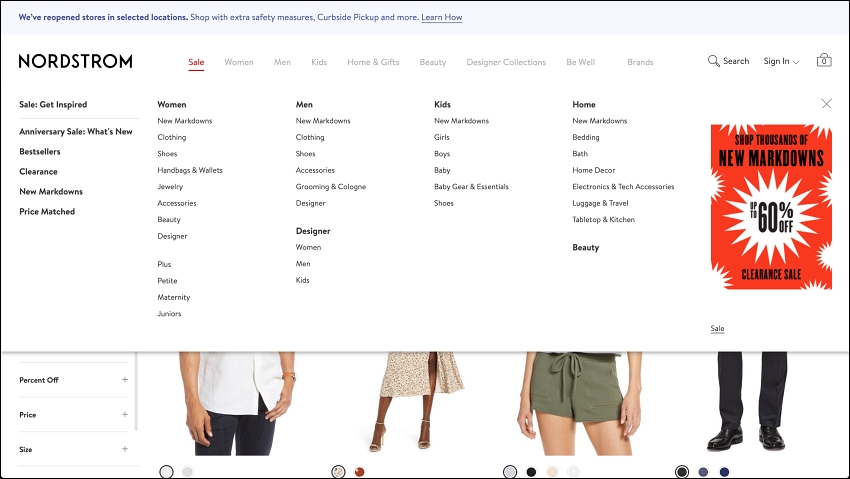
Task: Open Kids Baby Gear & Essentials
Action: 471,187
